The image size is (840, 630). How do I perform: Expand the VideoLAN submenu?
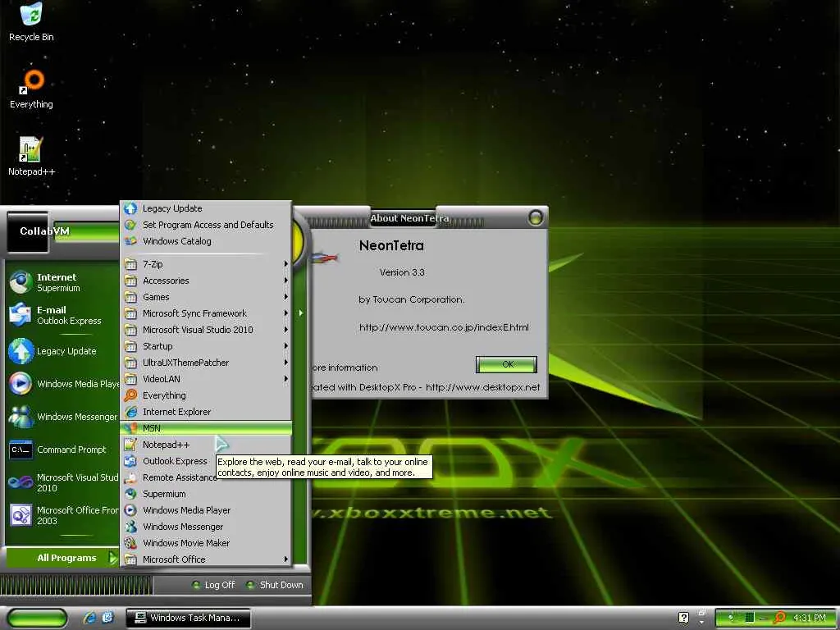pos(206,379)
